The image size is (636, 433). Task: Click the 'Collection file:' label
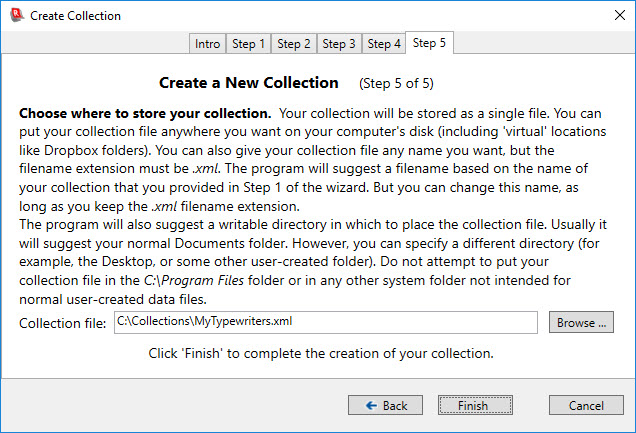pyautogui.click(x=63, y=323)
